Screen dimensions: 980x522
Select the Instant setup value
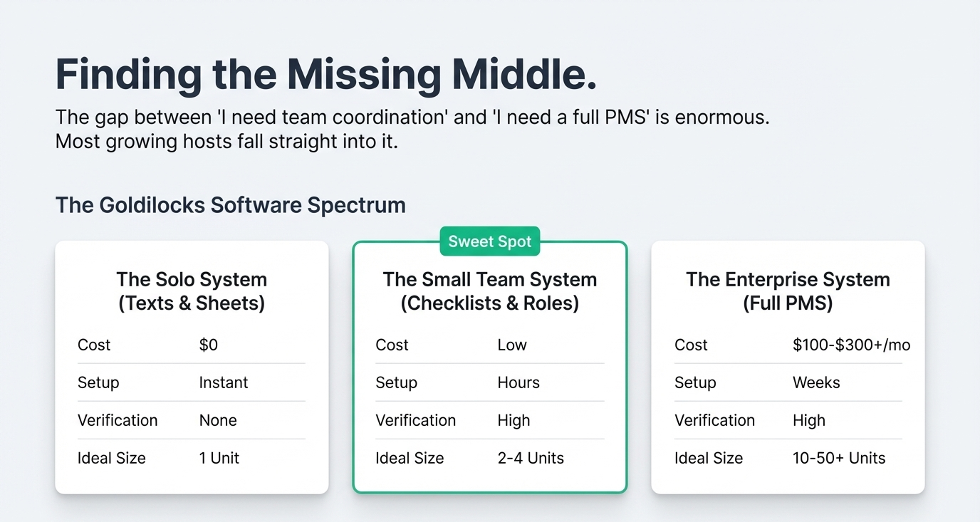[x=224, y=382]
